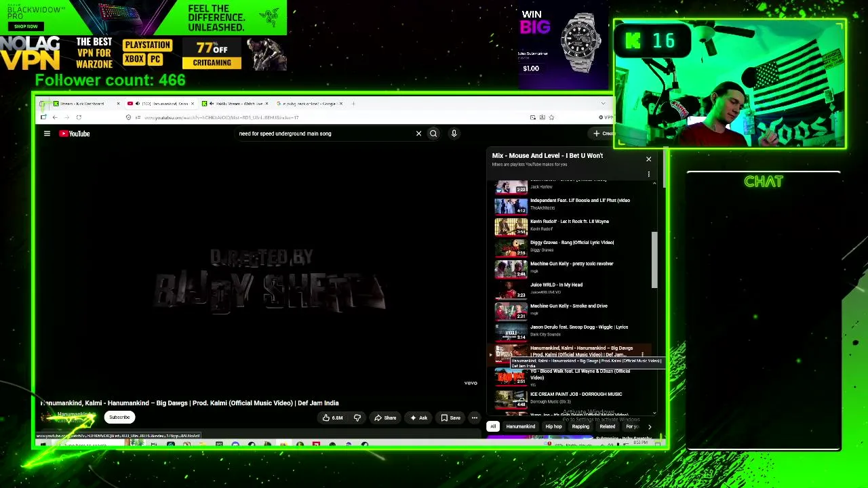Open the YouTube guide hamburger menu
The width and height of the screenshot is (868, 488).
pos(47,134)
